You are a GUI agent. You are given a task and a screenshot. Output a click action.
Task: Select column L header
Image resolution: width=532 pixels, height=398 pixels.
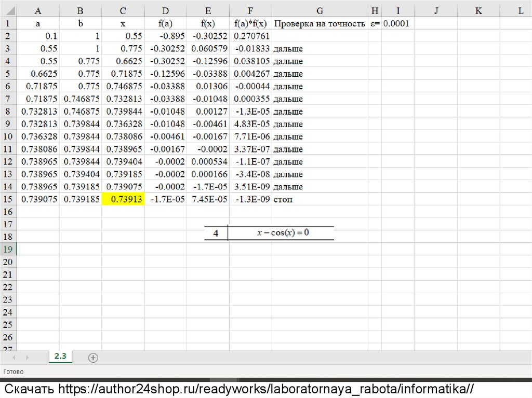coord(521,10)
